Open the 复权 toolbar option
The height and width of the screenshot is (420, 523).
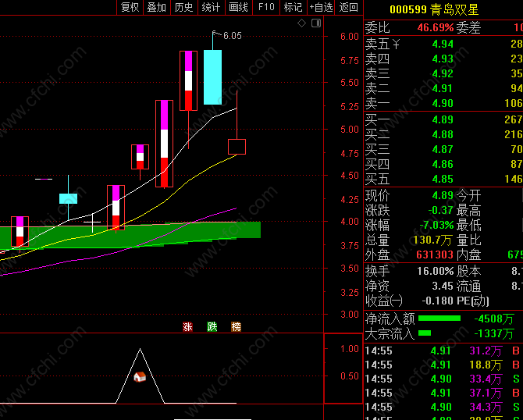tap(130, 7)
